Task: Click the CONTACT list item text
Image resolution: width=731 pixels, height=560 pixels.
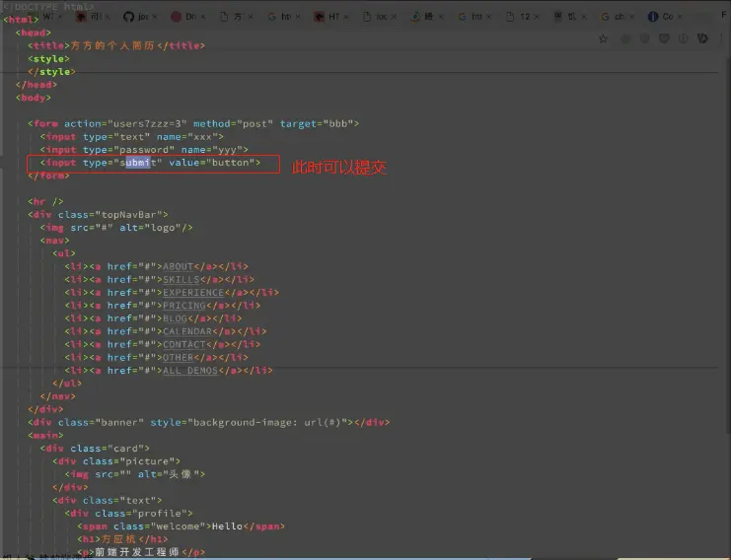Action: tap(184, 345)
